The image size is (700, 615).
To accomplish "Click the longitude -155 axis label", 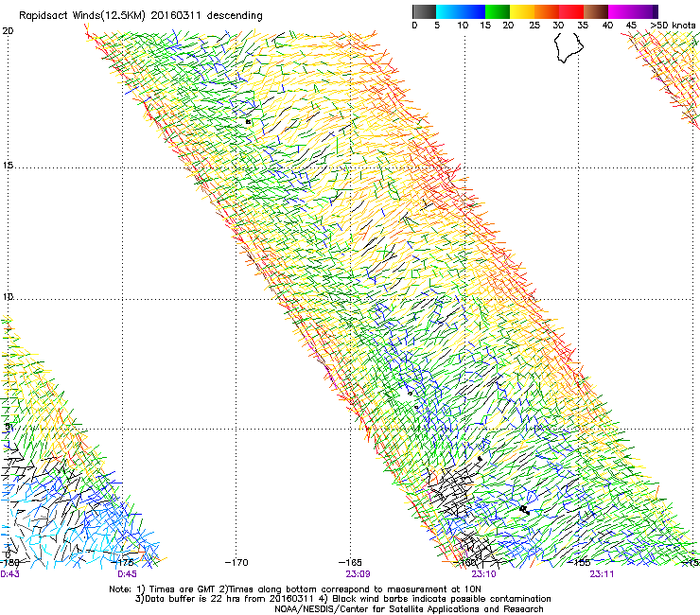I will point(579,562).
